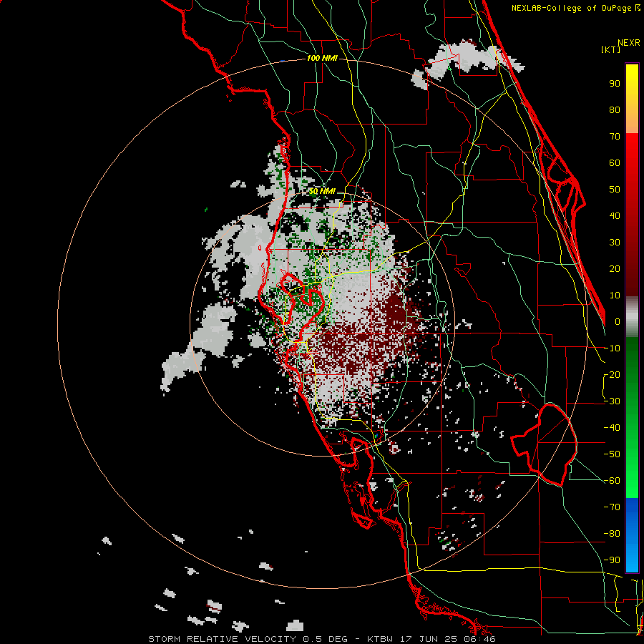The image size is (644, 644).
Task: Click the positive 50 scale value
Action: click(615, 190)
